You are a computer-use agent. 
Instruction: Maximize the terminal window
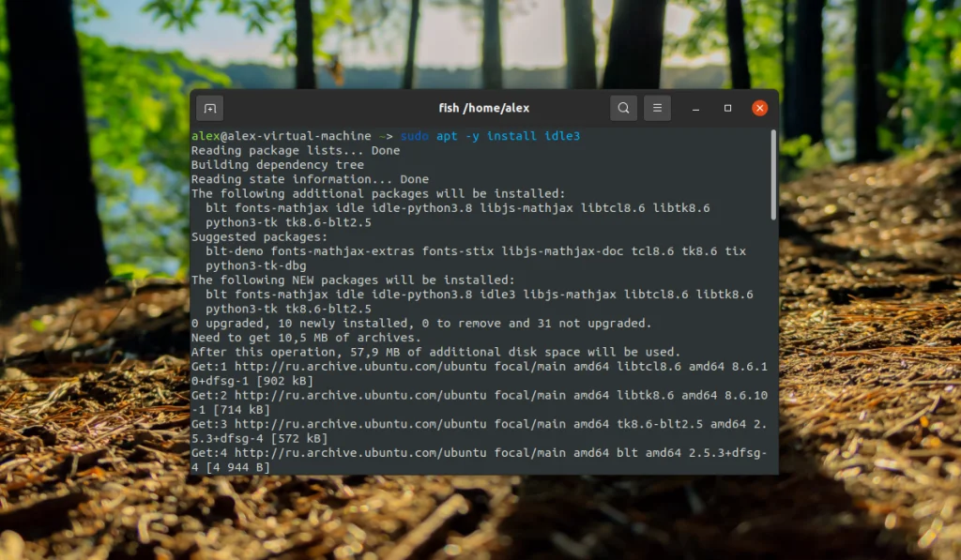tap(727, 109)
